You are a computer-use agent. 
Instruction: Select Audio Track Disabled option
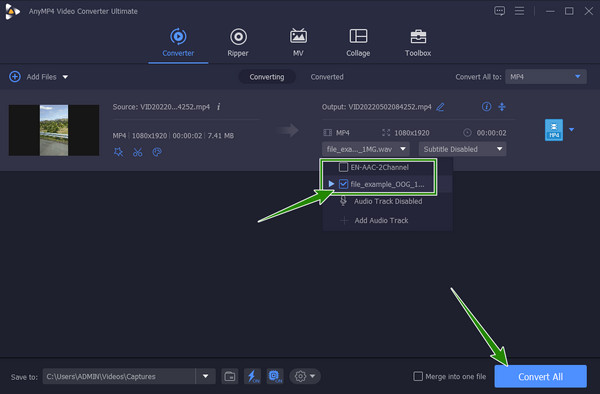[x=387, y=201]
